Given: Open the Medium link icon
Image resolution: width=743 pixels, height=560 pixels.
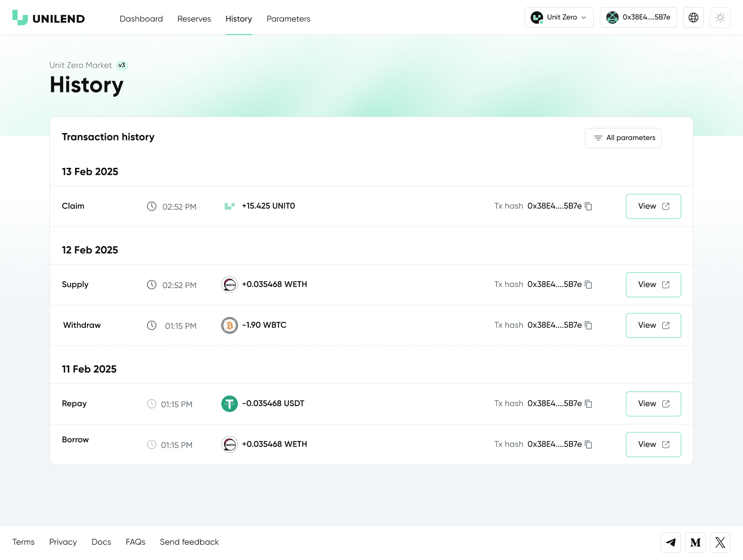Looking at the screenshot, I should 695,542.
